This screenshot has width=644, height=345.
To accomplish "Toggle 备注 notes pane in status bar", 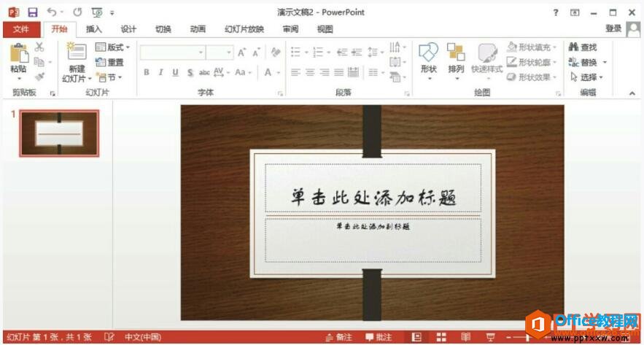I will (339, 337).
